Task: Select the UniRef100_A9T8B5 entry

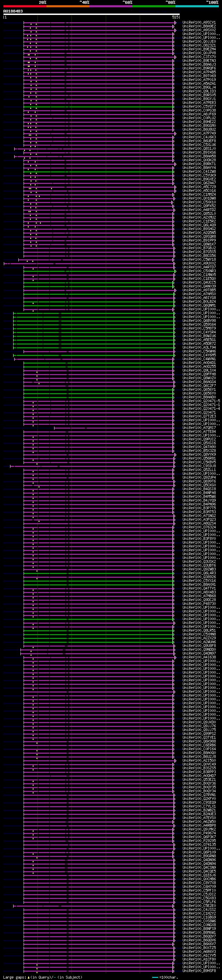Action: click(x=199, y=290)
